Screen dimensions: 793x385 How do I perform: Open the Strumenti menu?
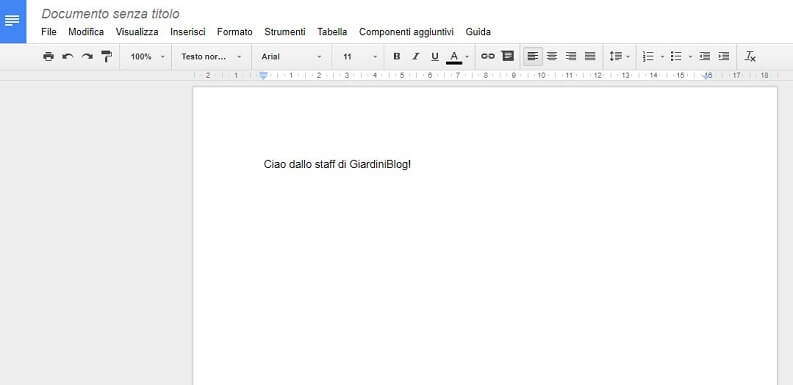285,32
